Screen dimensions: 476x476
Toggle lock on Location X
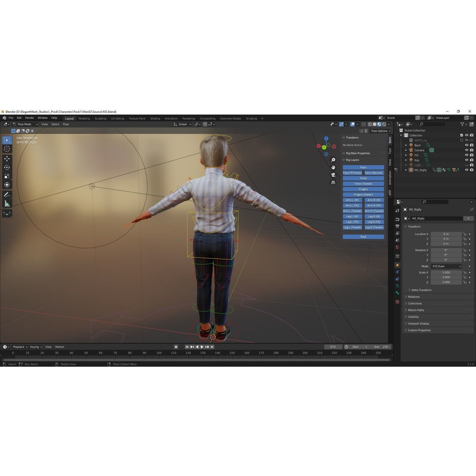tap(465, 234)
